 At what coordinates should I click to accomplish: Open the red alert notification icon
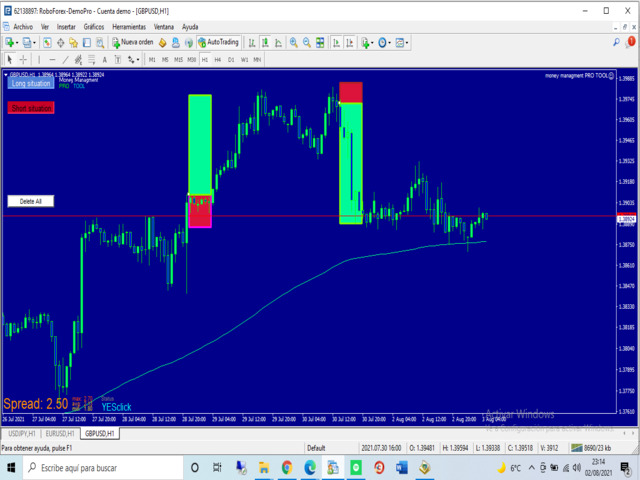point(631,42)
